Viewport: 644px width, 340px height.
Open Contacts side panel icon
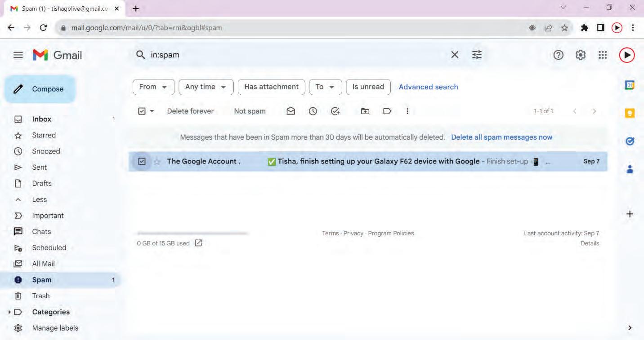point(630,169)
